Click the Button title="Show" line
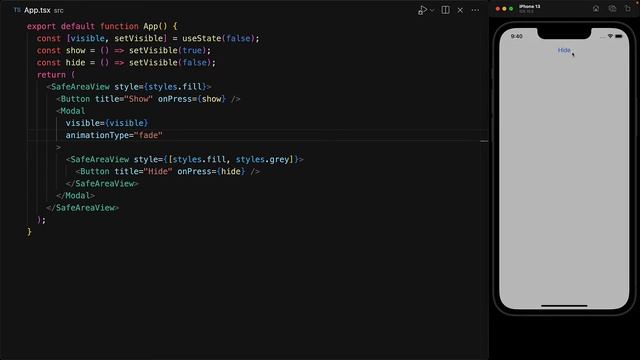This screenshot has width=640, height=360. tap(148, 99)
